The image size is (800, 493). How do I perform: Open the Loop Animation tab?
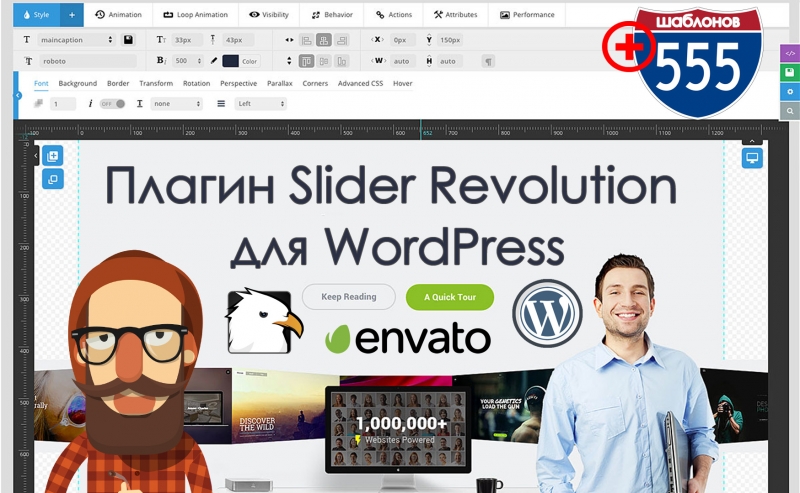[195, 15]
